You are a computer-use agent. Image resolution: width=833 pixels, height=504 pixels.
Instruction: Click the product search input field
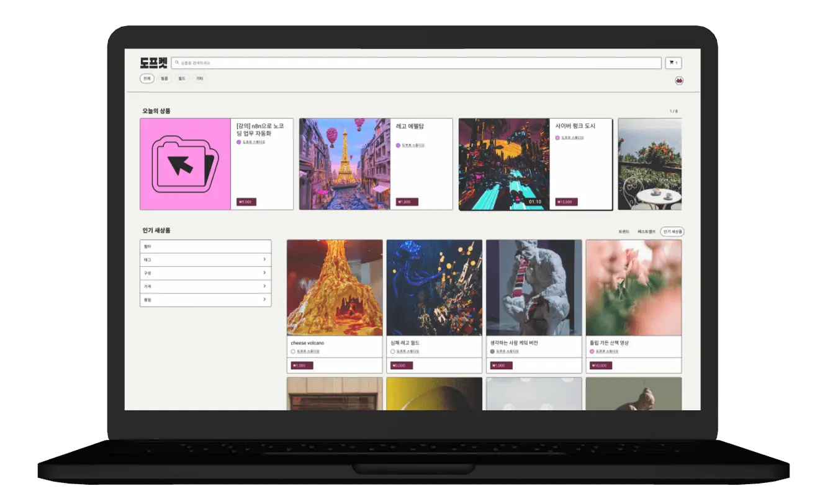(x=416, y=63)
